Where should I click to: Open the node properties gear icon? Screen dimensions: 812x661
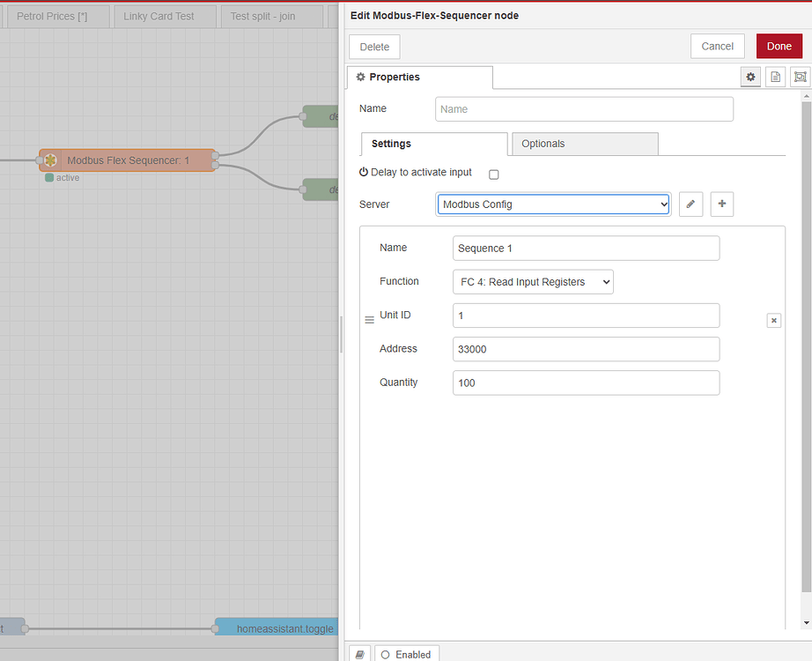point(750,77)
